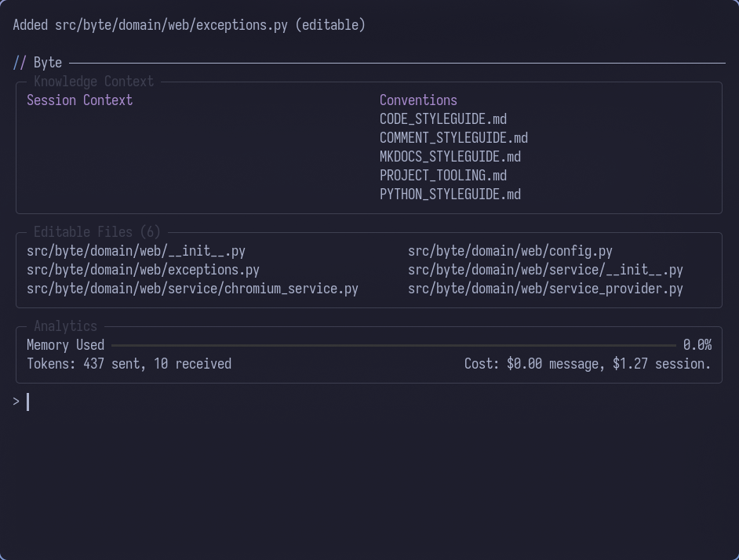Collapse the Analytics panel
This screenshot has height=560, width=739.
pyautogui.click(x=65, y=326)
